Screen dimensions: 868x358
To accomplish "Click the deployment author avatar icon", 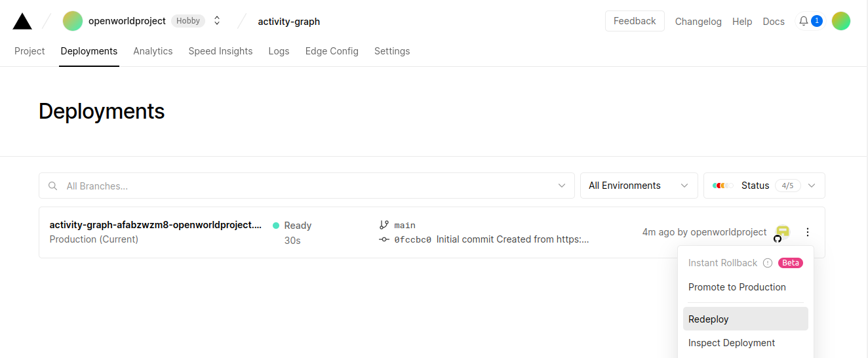I will coord(782,231).
